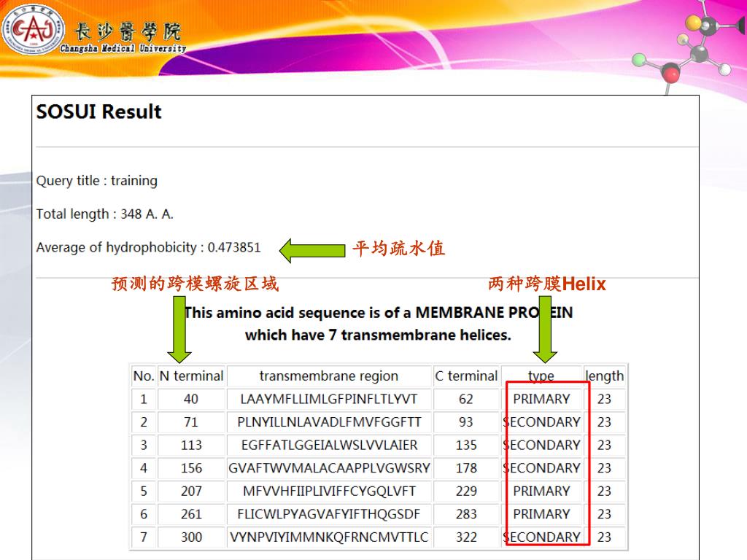The height and width of the screenshot is (560, 747).
Task: Click N terminal value 156
Action: pyautogui.click(x=191, y=468)
